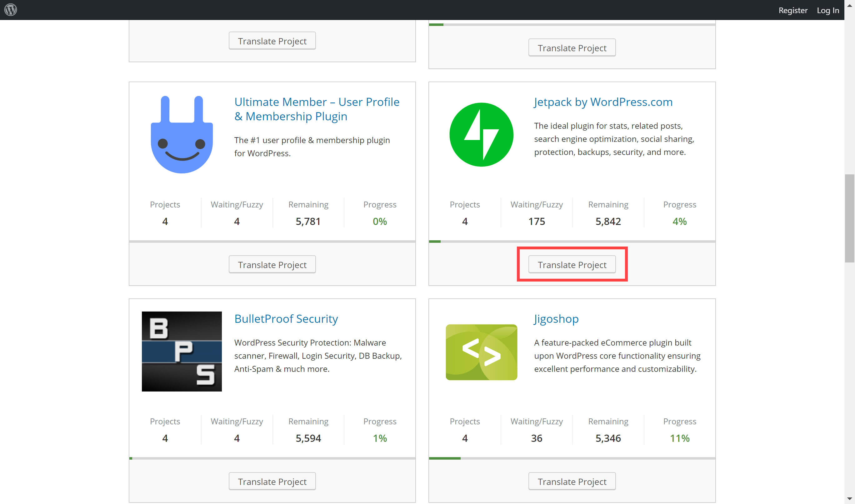Click Jigoshop progress bar
Image resolution: width=855 pixels, height=504 pixels.
click(572, 458)
